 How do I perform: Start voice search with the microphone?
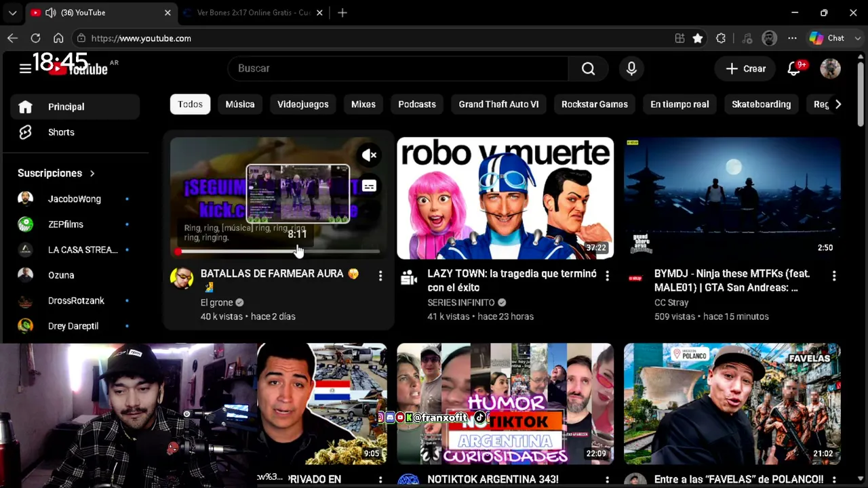coord(631,68)
